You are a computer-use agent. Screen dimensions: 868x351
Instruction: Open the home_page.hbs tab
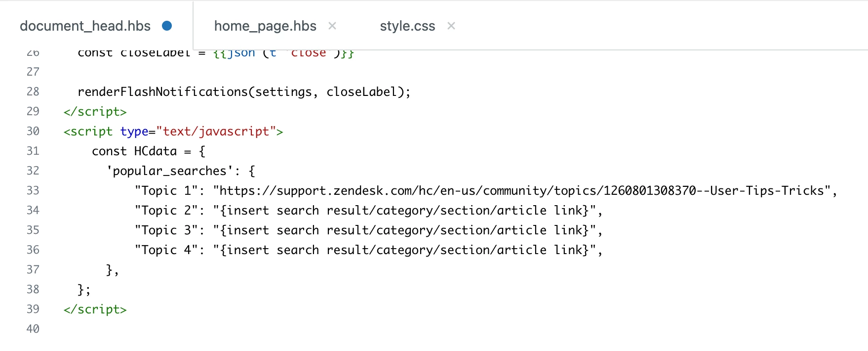pos(265,26)
